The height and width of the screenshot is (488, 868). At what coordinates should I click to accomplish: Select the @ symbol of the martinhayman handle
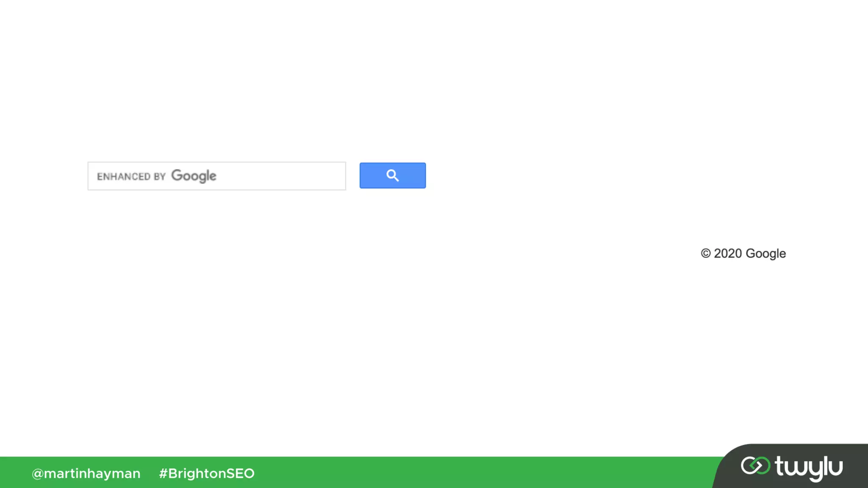click(37, 474)
